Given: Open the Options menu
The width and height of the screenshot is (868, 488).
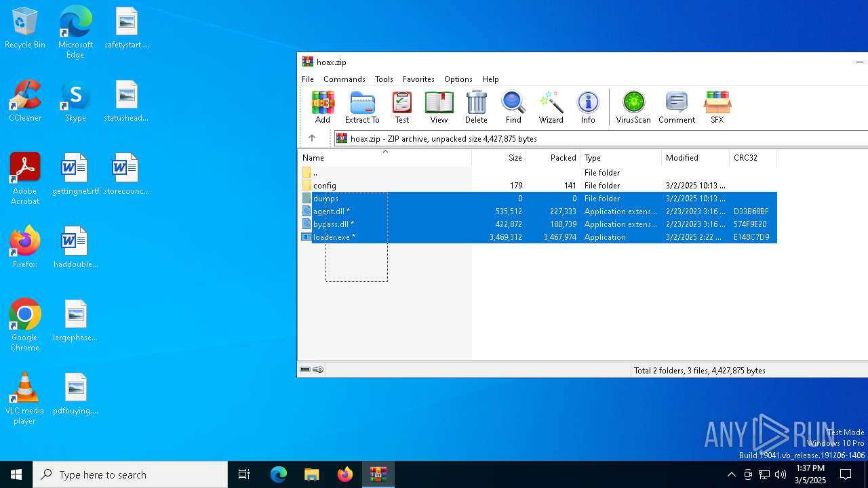Looking at the screenshot, I should [458, 79].
